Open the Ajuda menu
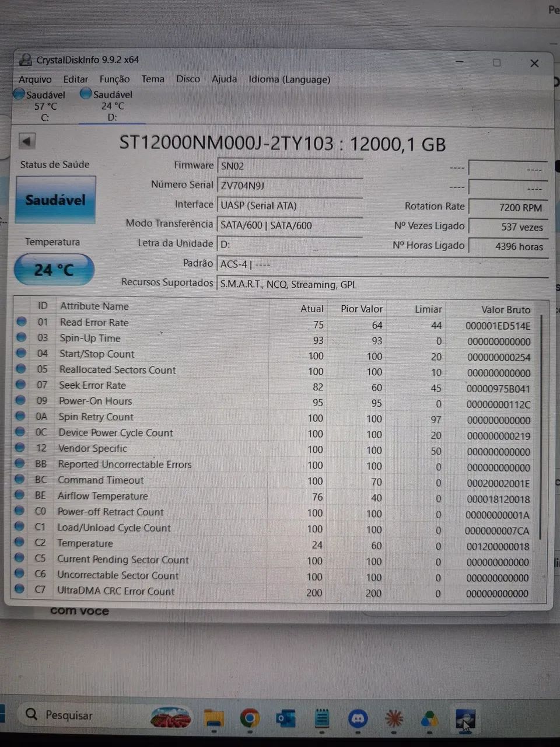Viewport: 560px width, 747px height. pos(224,79)
